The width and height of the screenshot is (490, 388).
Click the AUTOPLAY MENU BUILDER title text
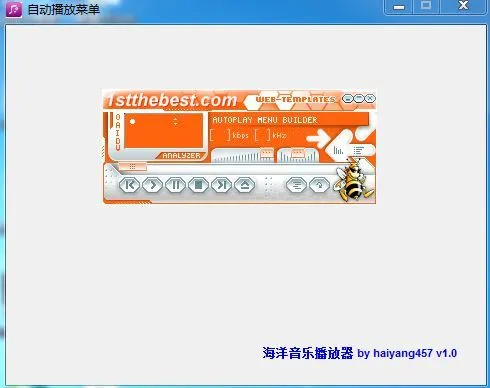click(265, 120)
